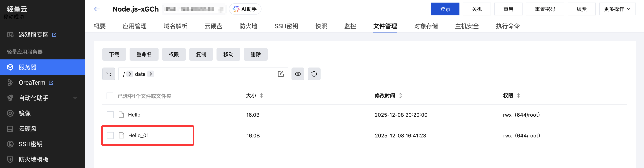Open 游戏服专区 external link icon
The width and height of the screenshot is (644, 168).
[x=54, y=35]
